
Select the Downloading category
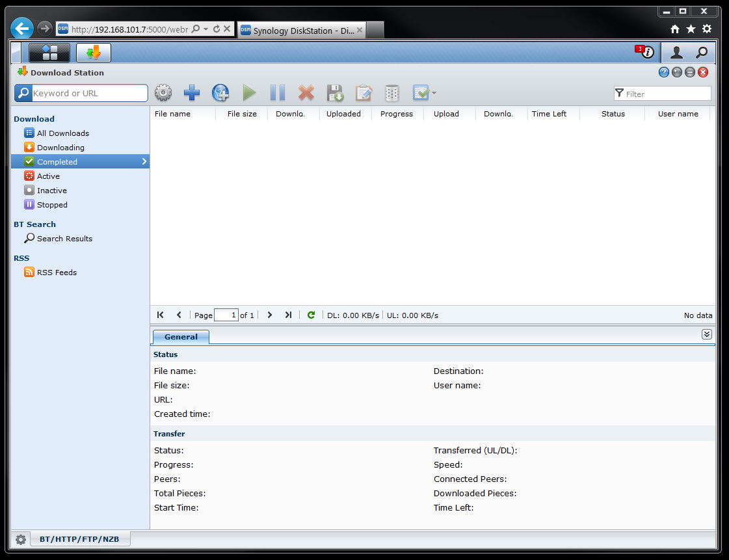tap(80, 148)
